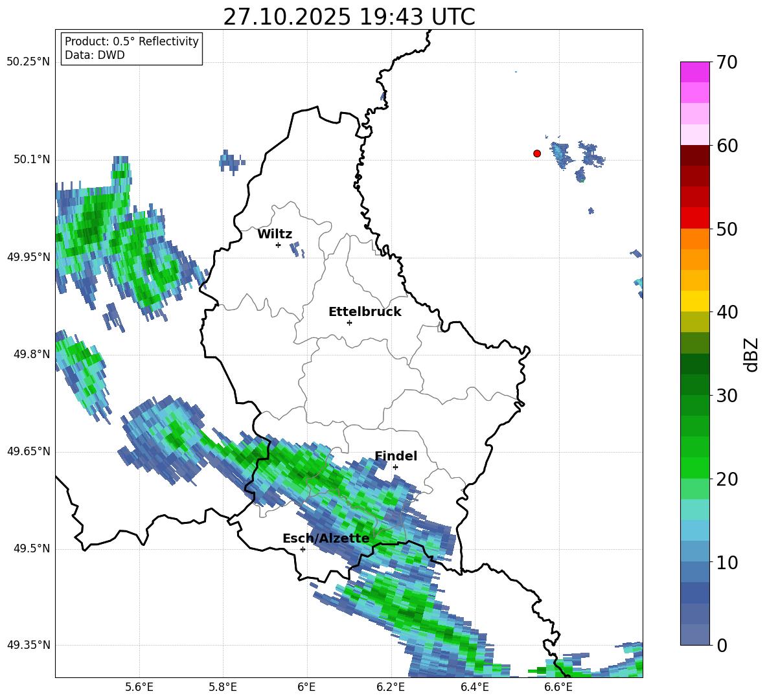The image size is (767, 700).
Task: Click the 6.2°E longitude label
Action: click(x=391, y=687)
